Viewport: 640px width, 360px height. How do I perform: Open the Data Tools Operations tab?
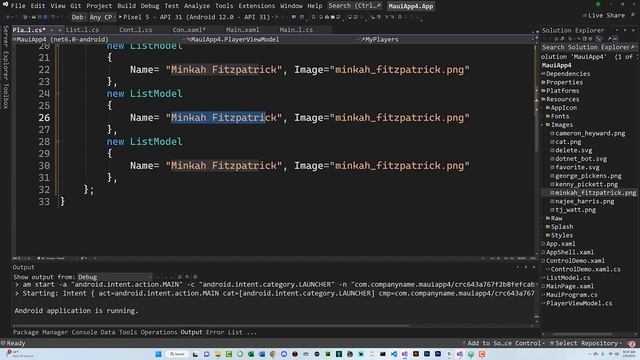[x=139, y=332]
